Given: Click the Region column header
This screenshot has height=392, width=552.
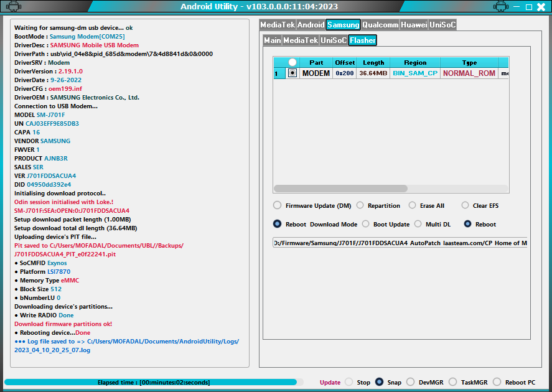Looking at the screenshot, I should (415, 62).
